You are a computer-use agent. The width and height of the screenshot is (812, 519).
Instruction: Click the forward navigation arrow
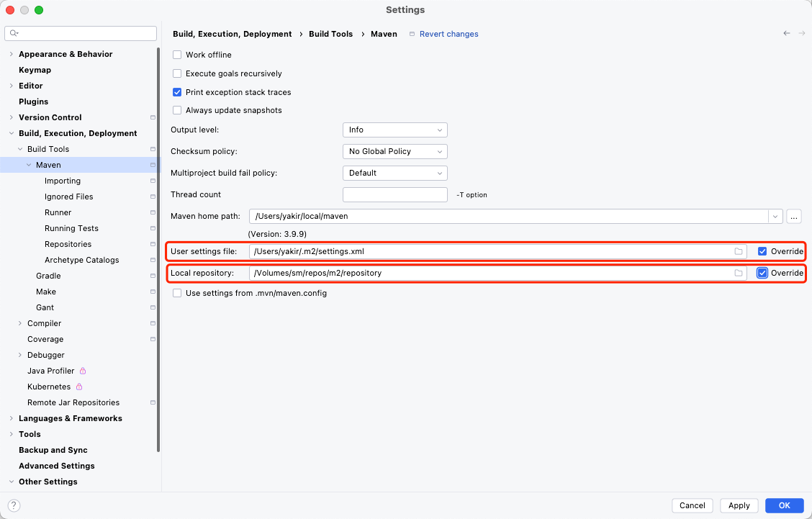(801, 34)
